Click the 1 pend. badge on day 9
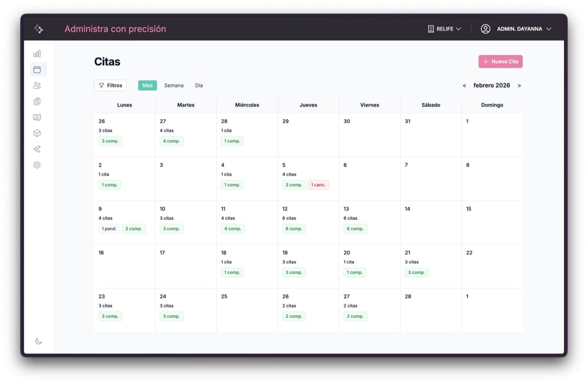 (109, 229)
